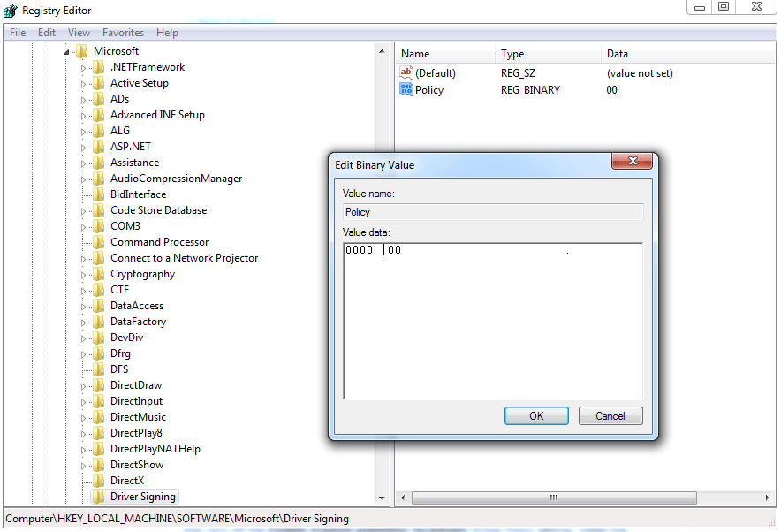Click the registry path in status bar
This screenshot has width=781, height=532.
click(177, 519)
